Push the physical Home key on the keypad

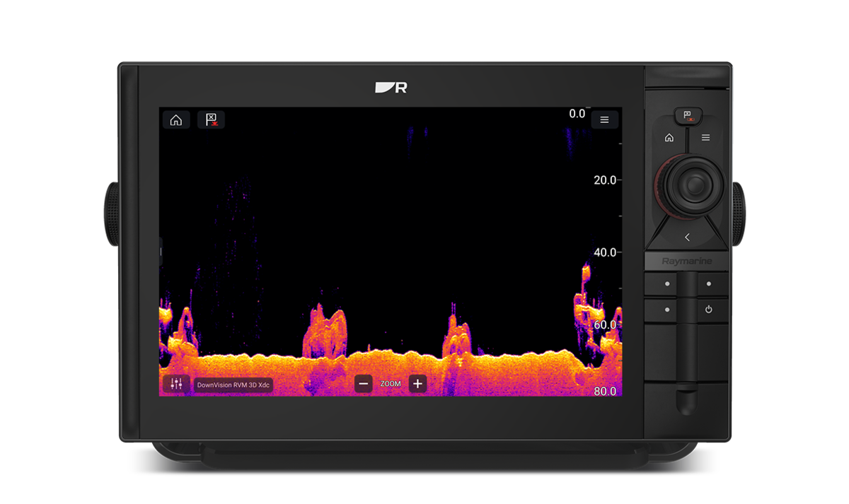coord(669,138)
